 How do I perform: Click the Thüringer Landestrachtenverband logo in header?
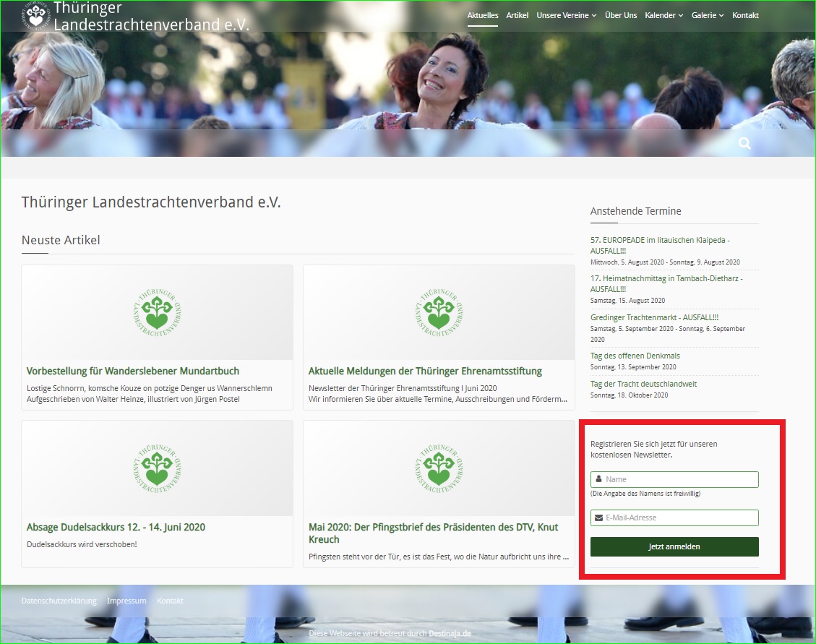(x=35, y=16)
